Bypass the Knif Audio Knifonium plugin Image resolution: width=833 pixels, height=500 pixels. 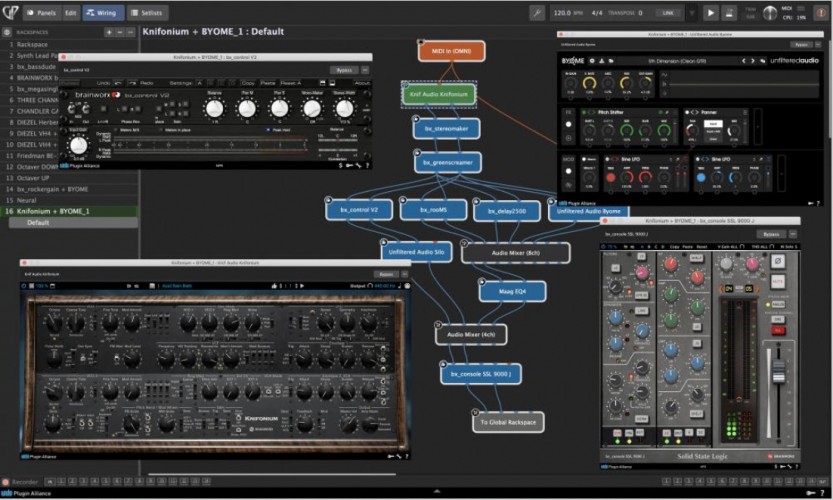coord(386,274)
